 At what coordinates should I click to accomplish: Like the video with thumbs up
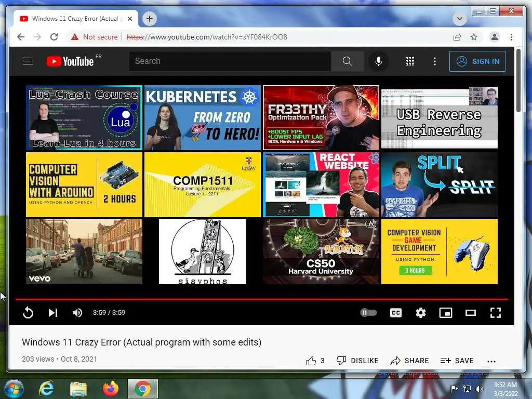[311, 361]
